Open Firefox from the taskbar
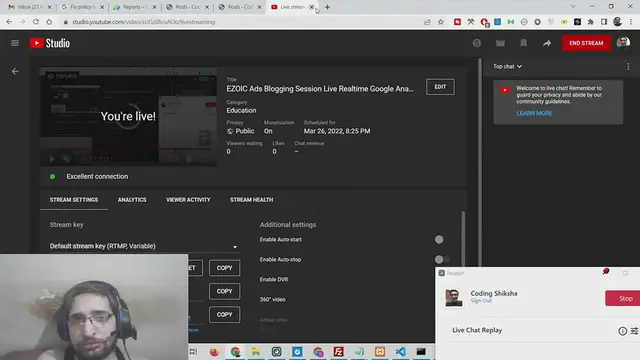 (214, 351)
